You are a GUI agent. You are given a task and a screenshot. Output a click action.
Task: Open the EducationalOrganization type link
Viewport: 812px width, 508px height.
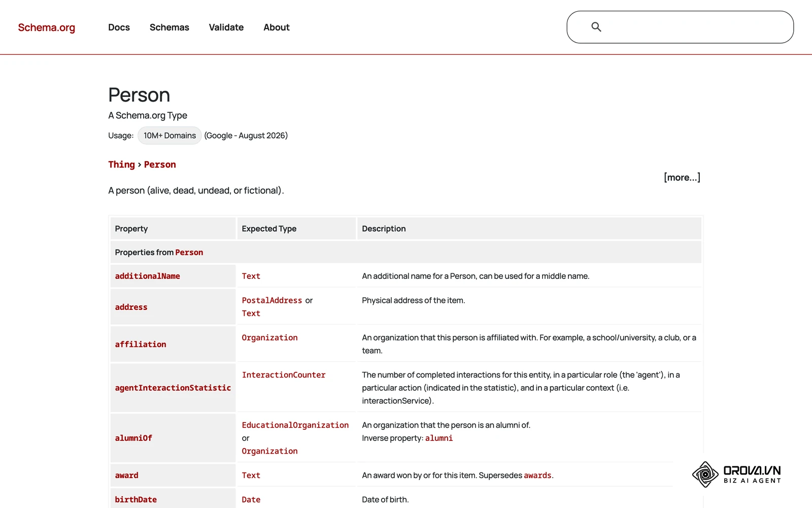point(295,425)
